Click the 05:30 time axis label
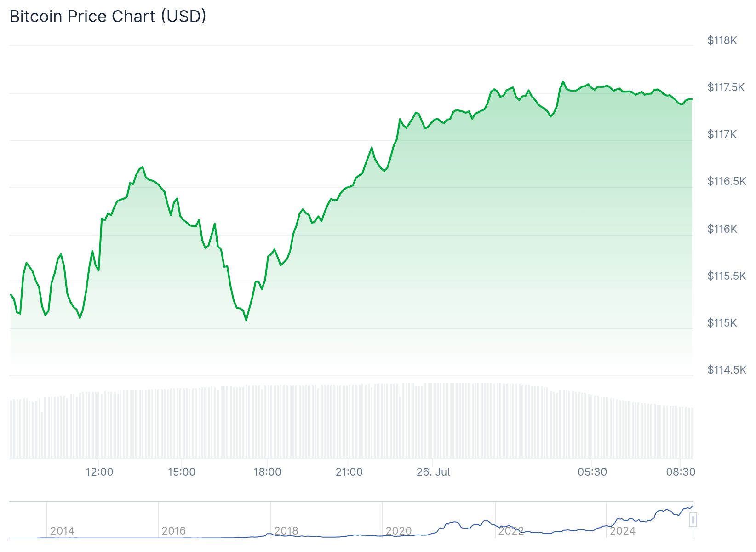The image size is (756, 552). [x=592, y=472]
